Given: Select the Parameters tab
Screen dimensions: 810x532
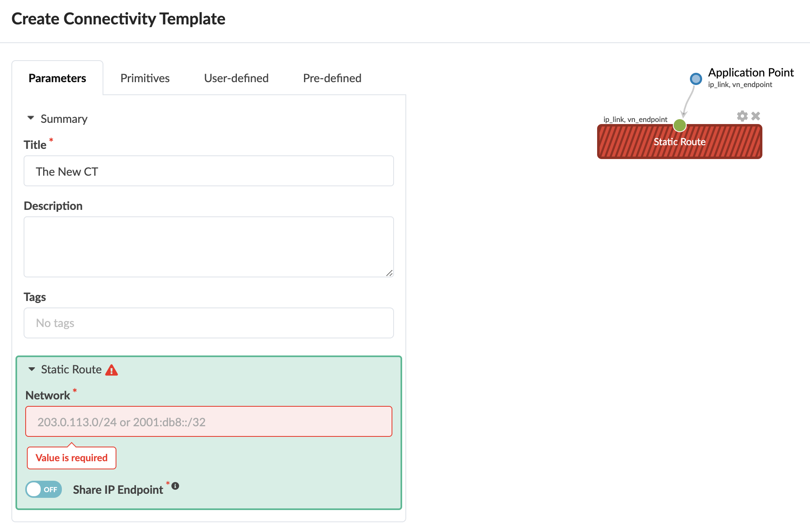Looking at the screenshot, I should click(57, 78).
